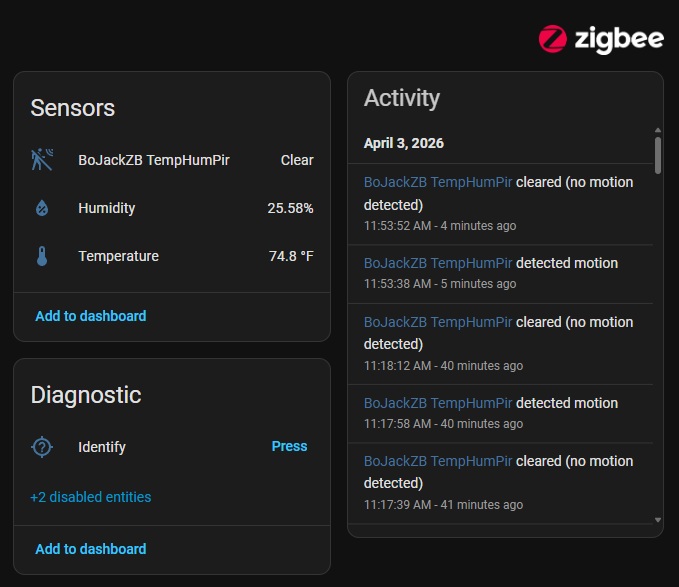Add Diagnostic card to dashboard

91,549
